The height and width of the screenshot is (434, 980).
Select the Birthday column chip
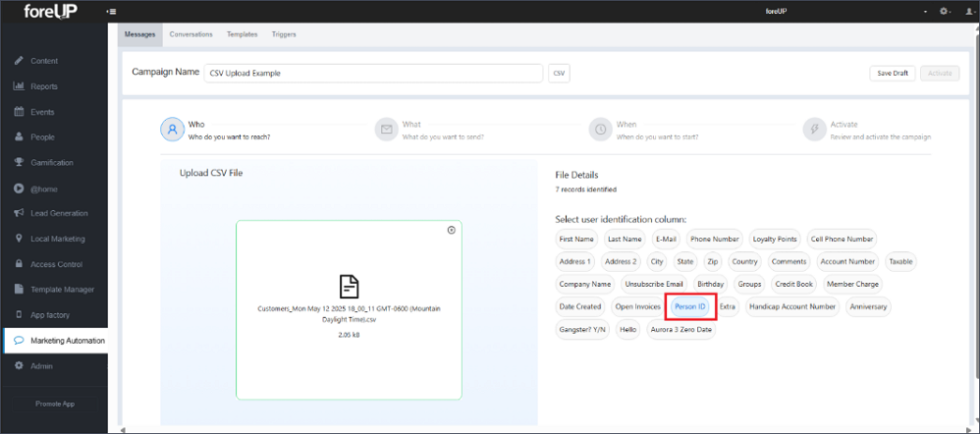click(711, 284)
